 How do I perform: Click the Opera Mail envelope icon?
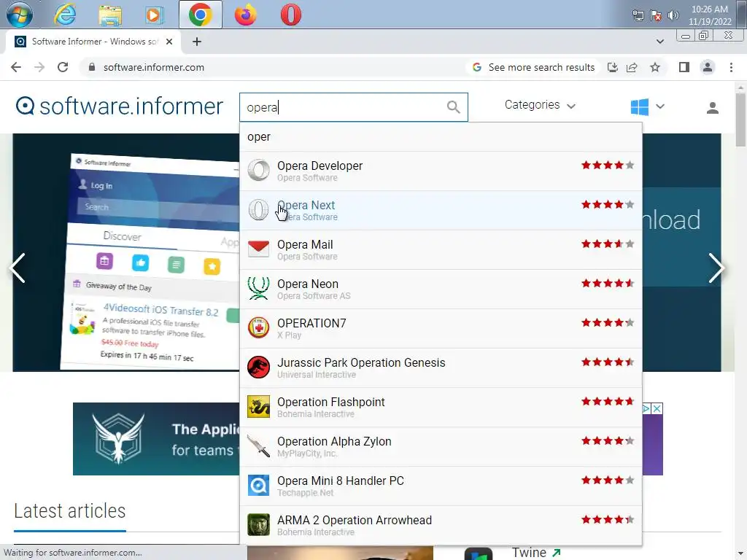point(259,249)
